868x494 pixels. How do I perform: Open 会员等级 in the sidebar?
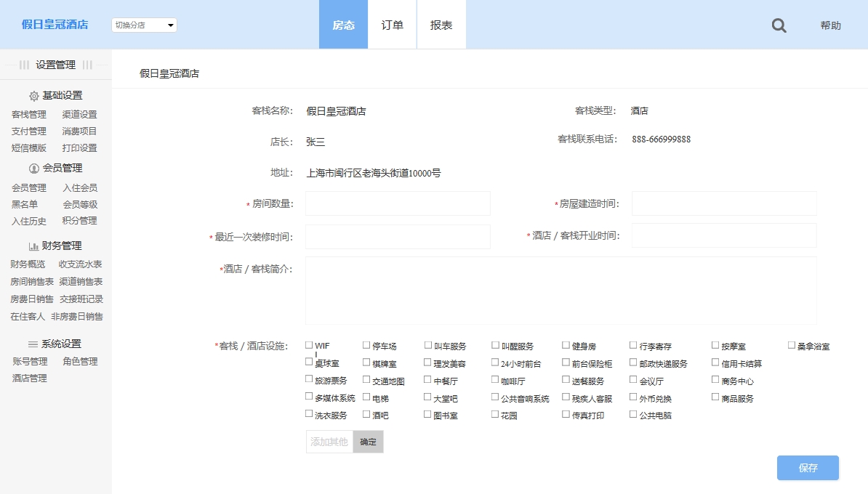[x=80, y=204]
